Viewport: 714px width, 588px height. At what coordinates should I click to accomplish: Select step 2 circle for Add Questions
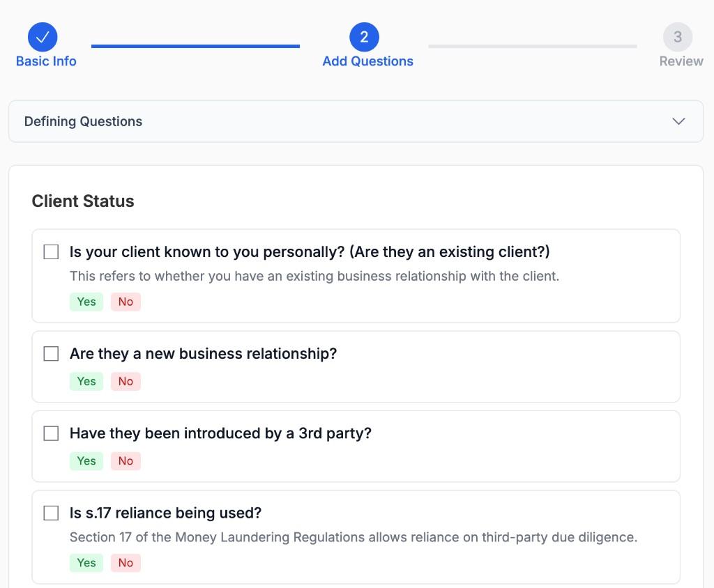tap(364, 37)
